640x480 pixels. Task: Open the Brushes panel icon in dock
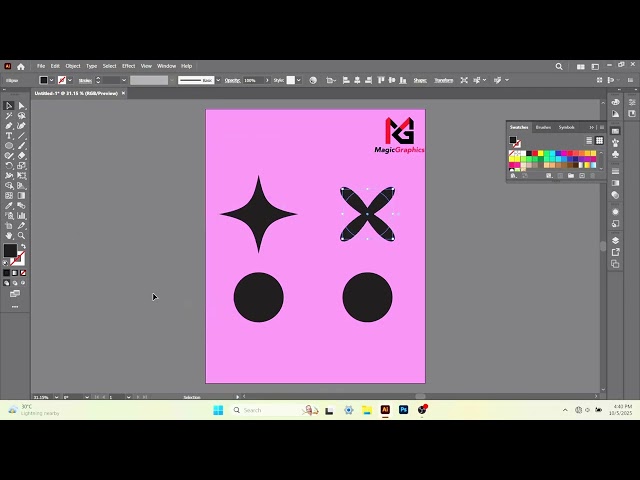pos(616,143)
